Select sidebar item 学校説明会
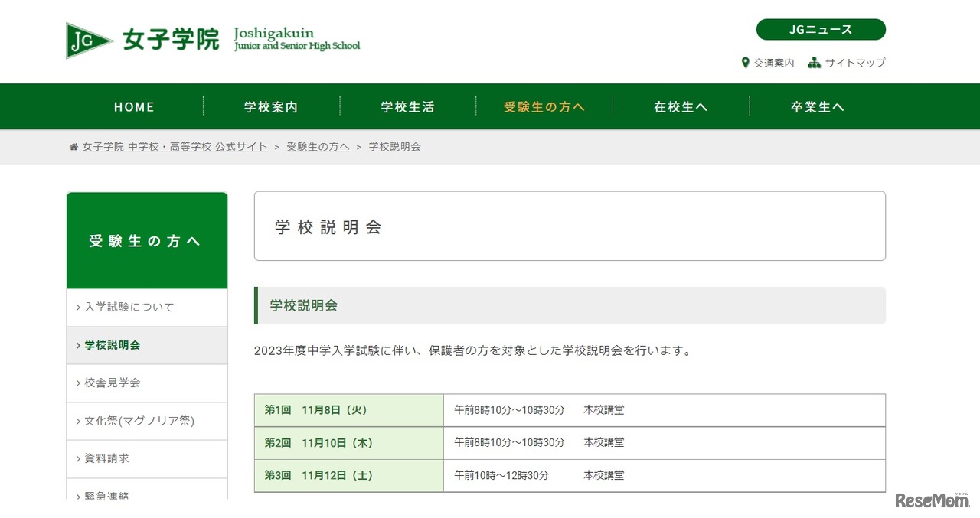The width and height of the screenshot is (980, 518). 147,345
